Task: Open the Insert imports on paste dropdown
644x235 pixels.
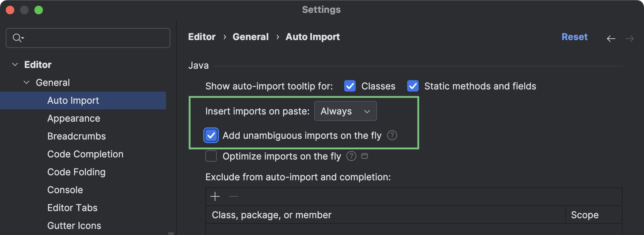Action: click(x=345, y=111)
